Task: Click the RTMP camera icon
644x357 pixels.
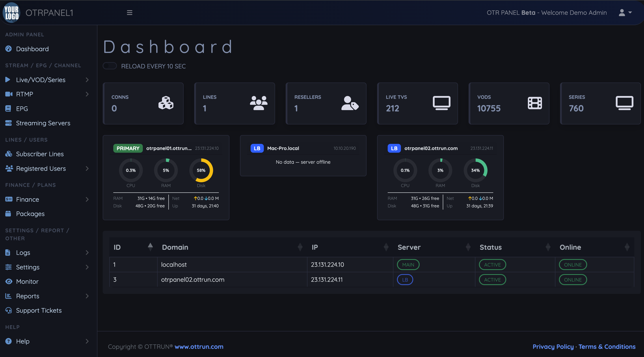Action: pyautogui.click(x=9, y=94)
